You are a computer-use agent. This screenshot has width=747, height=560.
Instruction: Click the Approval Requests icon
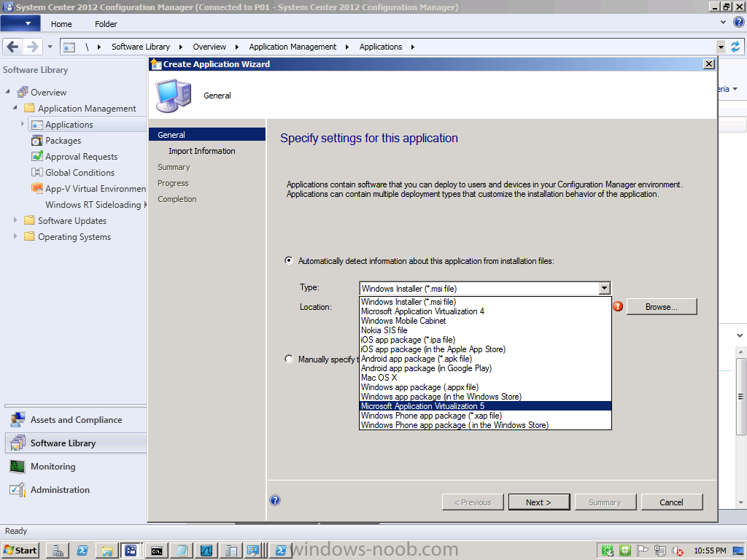37,156
